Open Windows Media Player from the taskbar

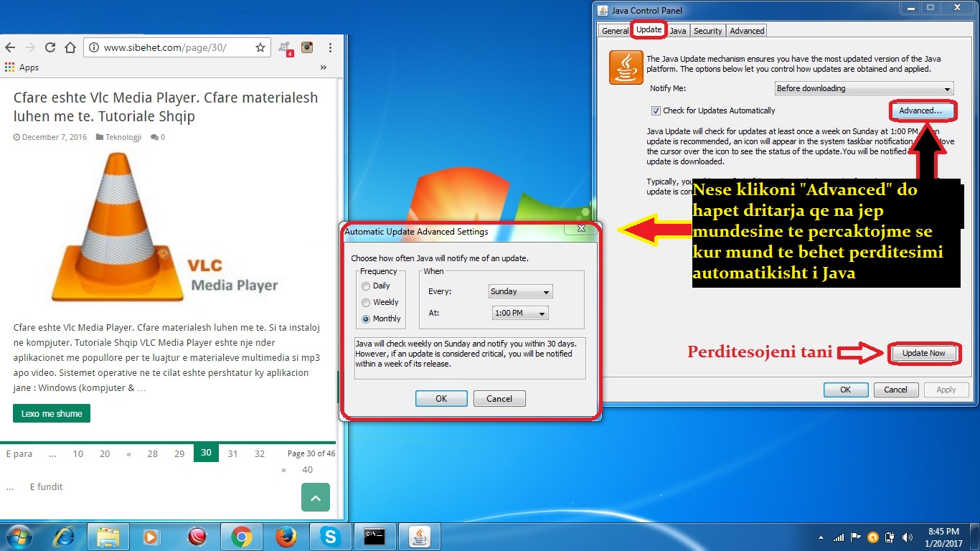pyautogui.click(x=151, y=536)
